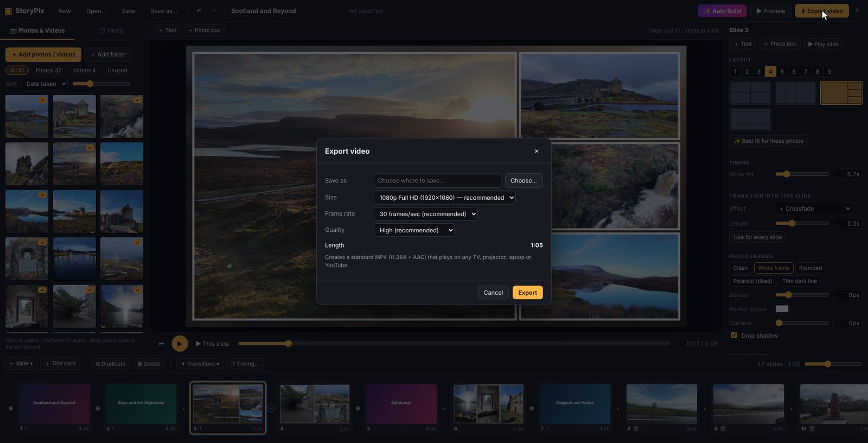Select the Clean photo frame option
Screen dimensions: 868x443
point(741,268)
